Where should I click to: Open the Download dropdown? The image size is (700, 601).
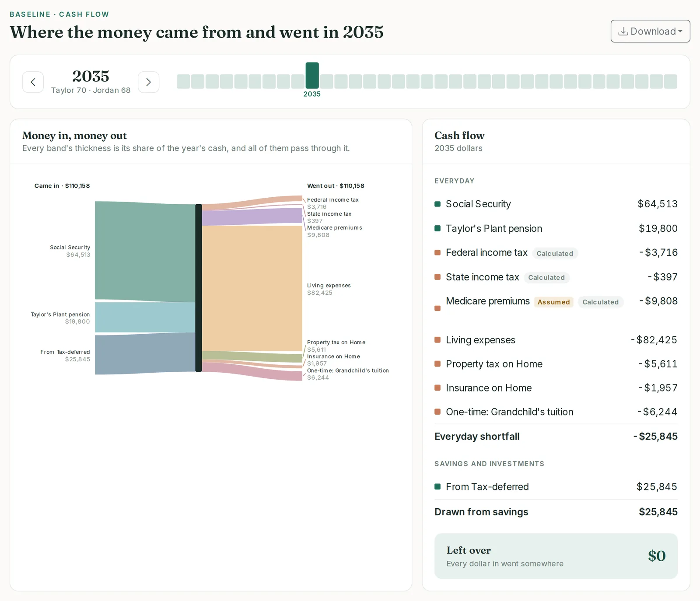[650, 31]
